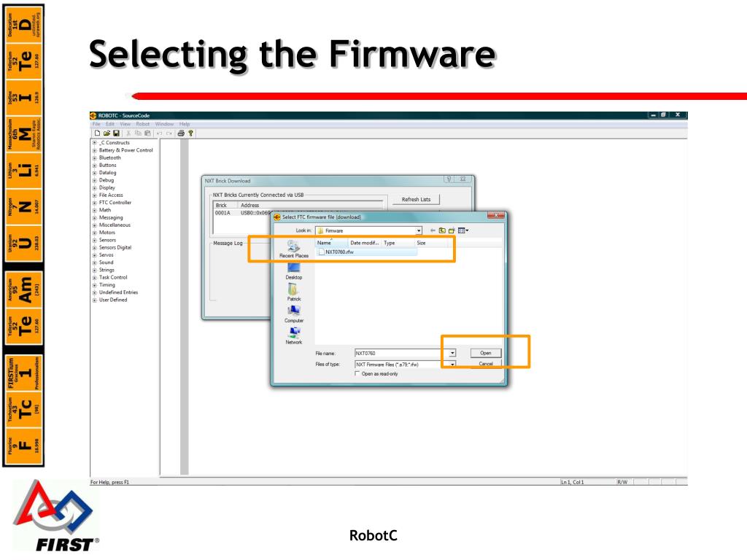This screenshot has height=560, width=747.
Task: Toggle the Open as read-only checkbox
Action: click(357, 374)
